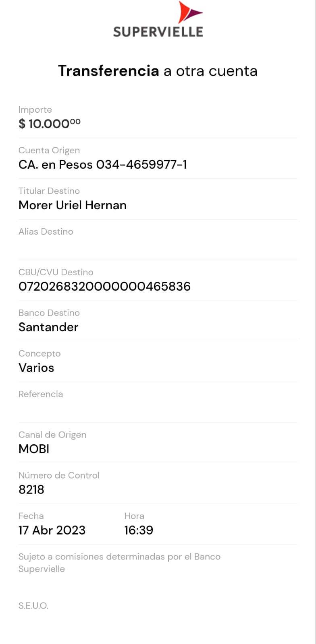Click the Alias Destino label
Image resolution: width=316 pixels, height=644 pixels.
46,232
